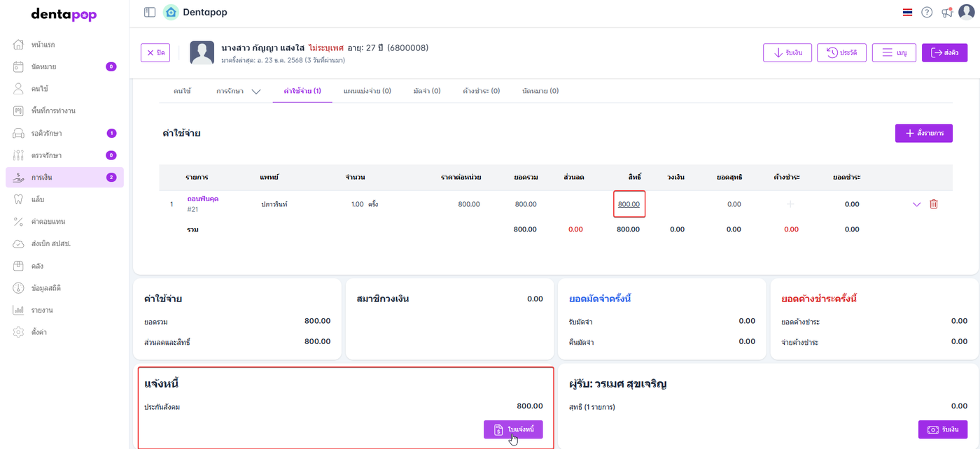Add outstanding balance with the plus icon

[791, 204]
